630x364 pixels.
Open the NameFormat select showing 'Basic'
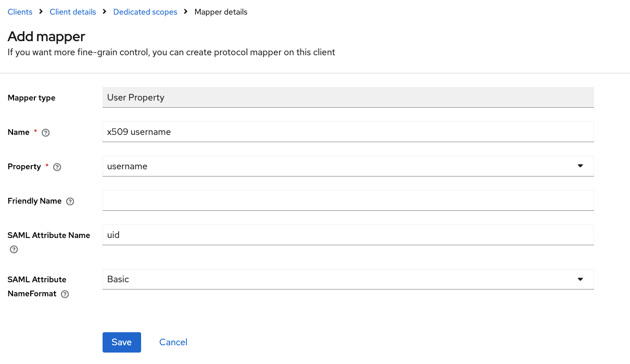tap(338, 279)
